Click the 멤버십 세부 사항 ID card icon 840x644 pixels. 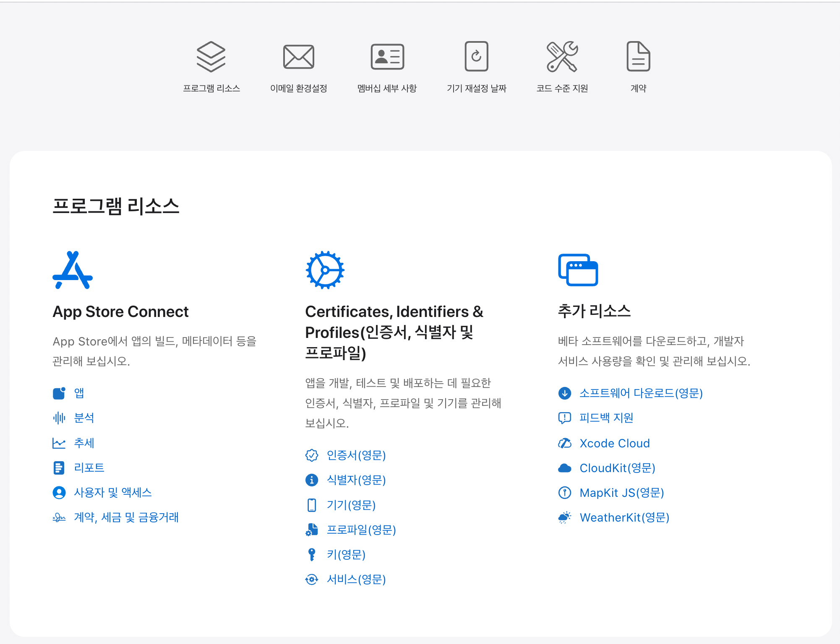click(x=387, y=57)
